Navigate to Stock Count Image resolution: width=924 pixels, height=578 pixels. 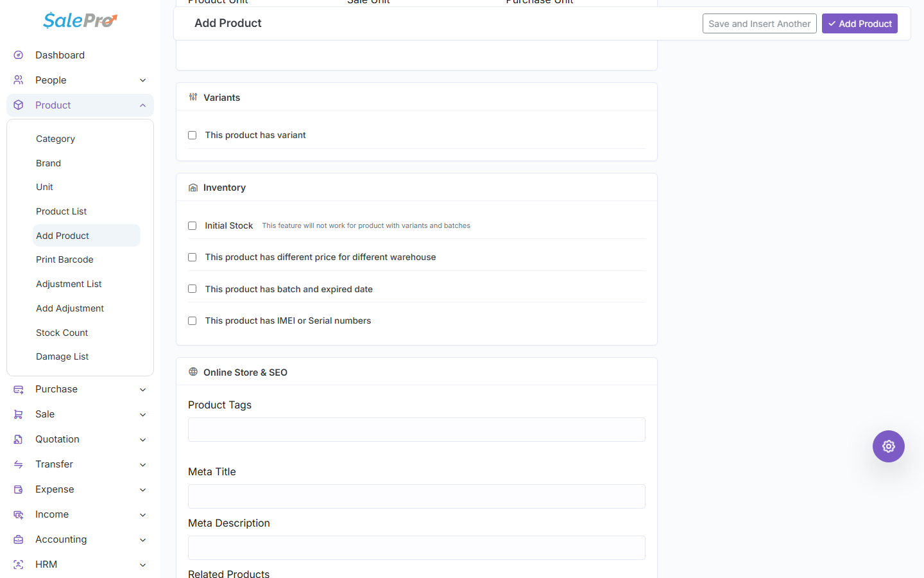[62, 333]
